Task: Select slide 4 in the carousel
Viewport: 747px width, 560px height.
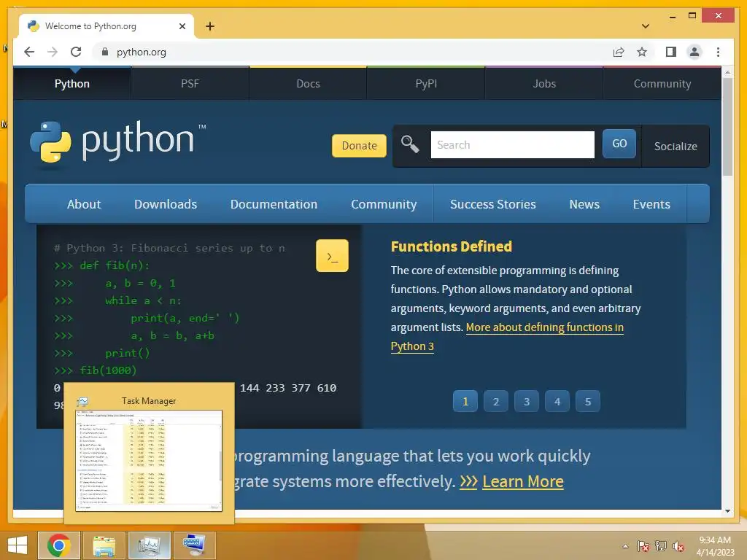Action: 557,402
